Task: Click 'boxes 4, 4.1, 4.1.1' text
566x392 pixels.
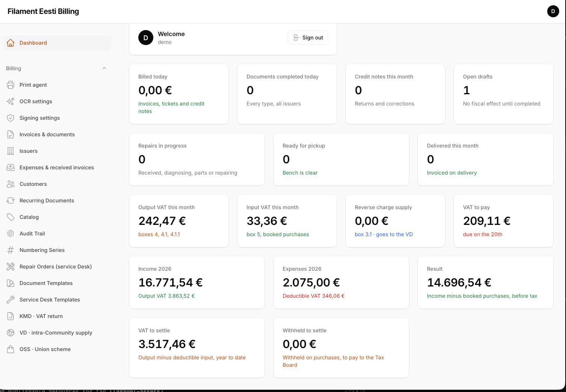Action: pos(159,234)
